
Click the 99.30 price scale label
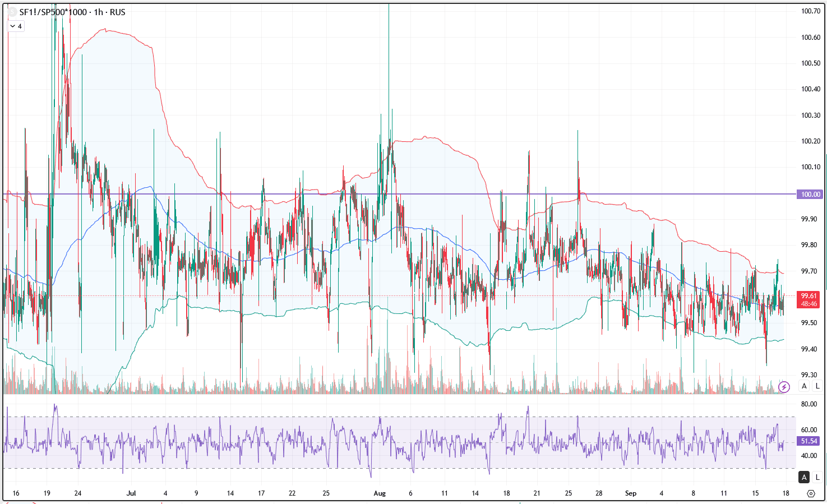pos(808,375)
